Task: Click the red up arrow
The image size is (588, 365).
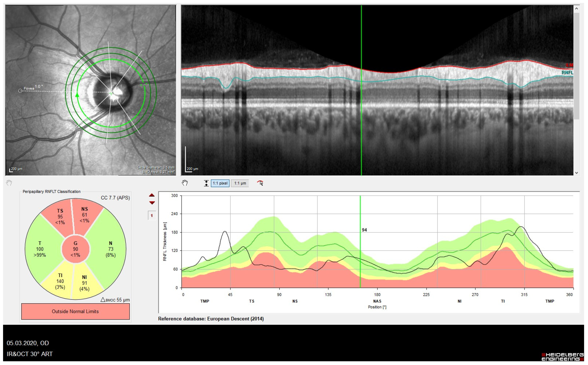Action: pyautogui.click(x=152, y=195)
